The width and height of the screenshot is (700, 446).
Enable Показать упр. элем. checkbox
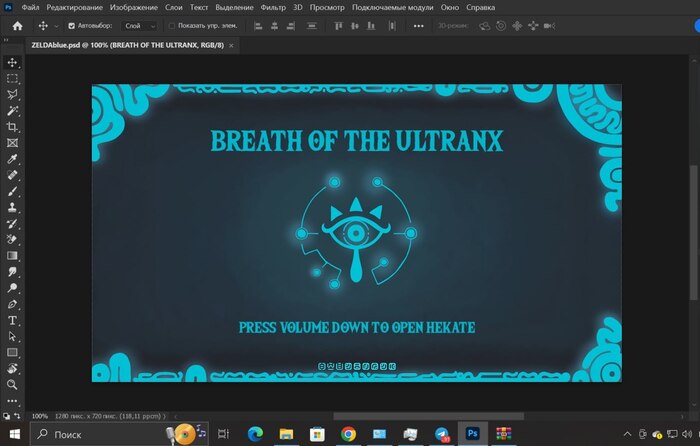171,26
